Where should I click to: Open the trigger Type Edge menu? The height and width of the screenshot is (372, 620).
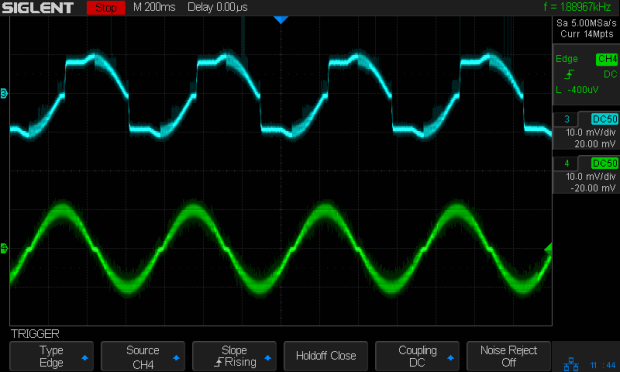coord(51,356)
